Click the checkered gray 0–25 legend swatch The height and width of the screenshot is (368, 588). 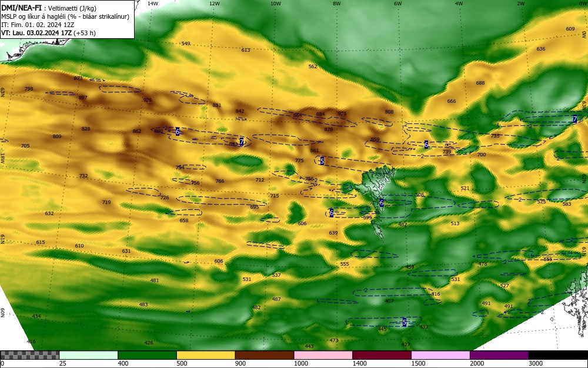point(29,355)
